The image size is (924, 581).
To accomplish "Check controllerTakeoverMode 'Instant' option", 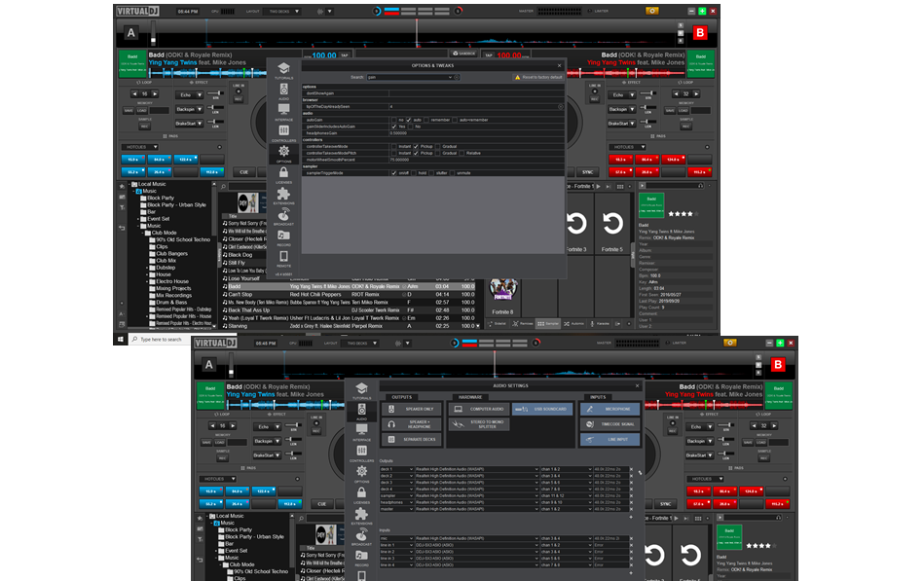I will 393,146.
